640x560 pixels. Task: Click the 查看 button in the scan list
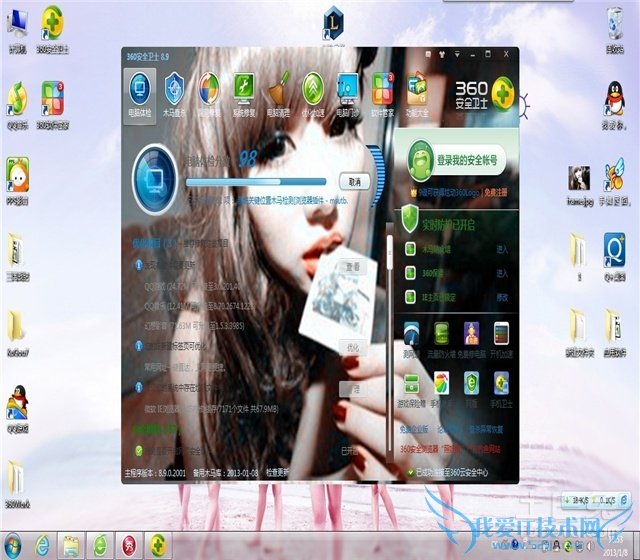(353, 267)
